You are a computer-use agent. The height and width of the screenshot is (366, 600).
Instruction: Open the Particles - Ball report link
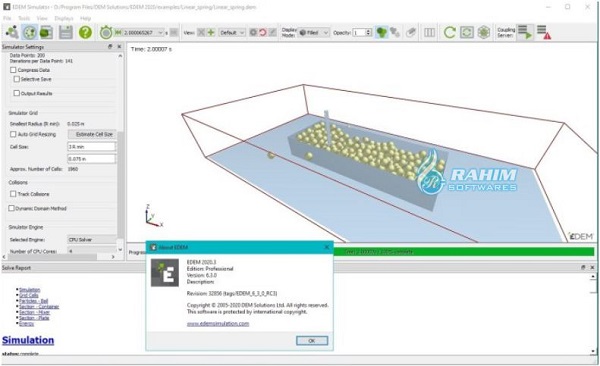coord(34,301)
